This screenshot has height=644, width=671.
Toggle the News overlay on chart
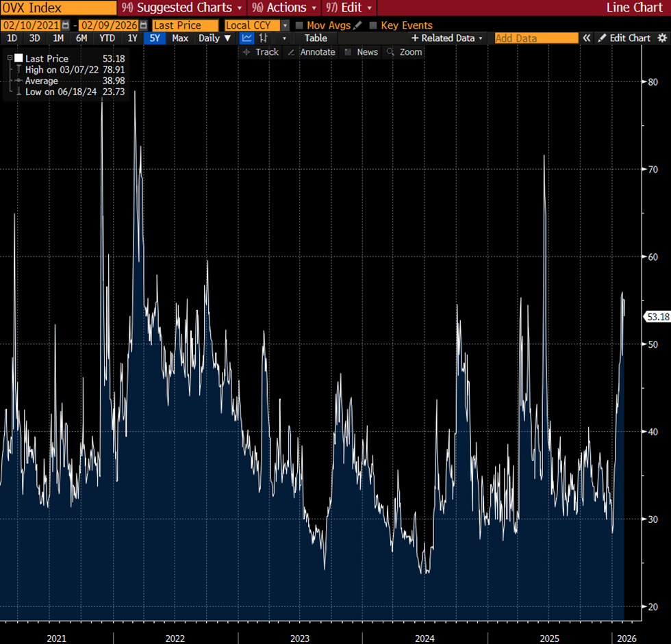click(x=361, y=52)
